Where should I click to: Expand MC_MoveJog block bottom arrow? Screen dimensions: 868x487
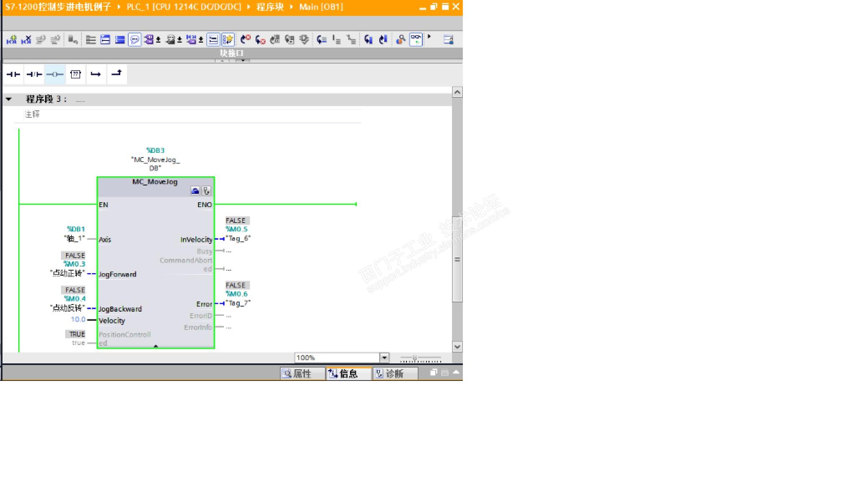tap(156, 346)
